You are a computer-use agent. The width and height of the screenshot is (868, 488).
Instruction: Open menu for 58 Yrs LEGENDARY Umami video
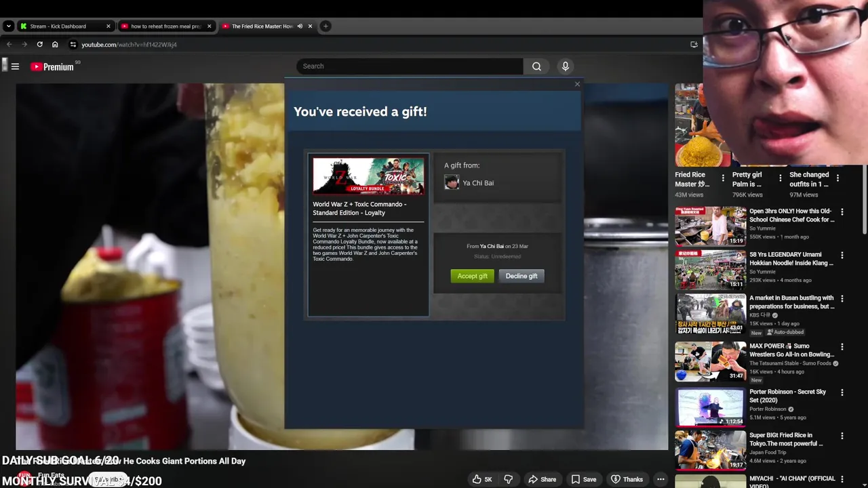click(x=842, y=256)
